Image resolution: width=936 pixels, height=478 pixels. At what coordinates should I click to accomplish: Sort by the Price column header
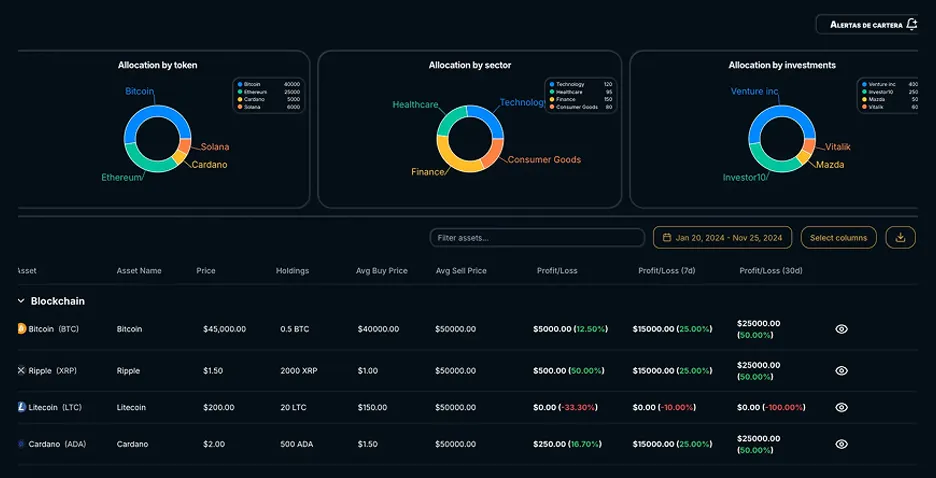[206, 271]
